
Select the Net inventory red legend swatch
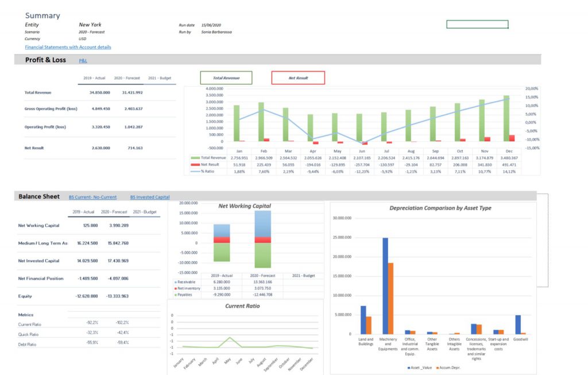[x=176, y=288]
